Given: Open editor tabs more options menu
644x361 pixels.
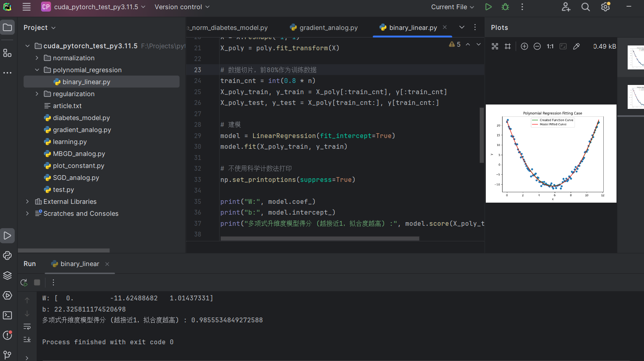Looking at the screenshot, I should (475, 27).
